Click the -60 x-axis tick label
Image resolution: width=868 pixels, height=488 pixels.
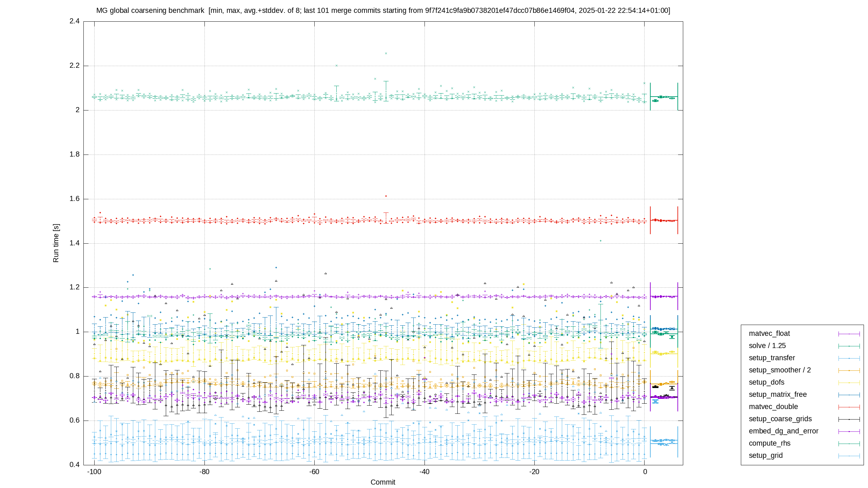pos(314,472)
